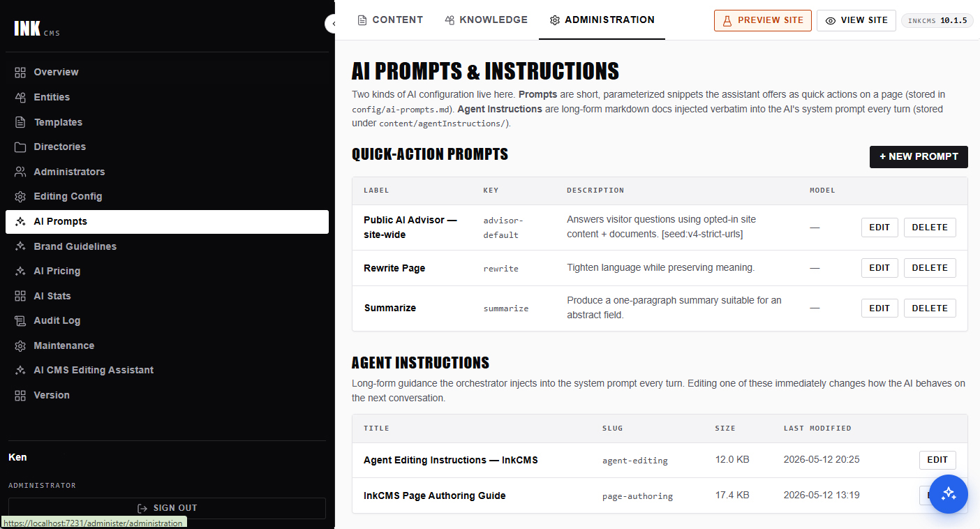Click the Editing Config gear icon

click(x=20, y=196)
